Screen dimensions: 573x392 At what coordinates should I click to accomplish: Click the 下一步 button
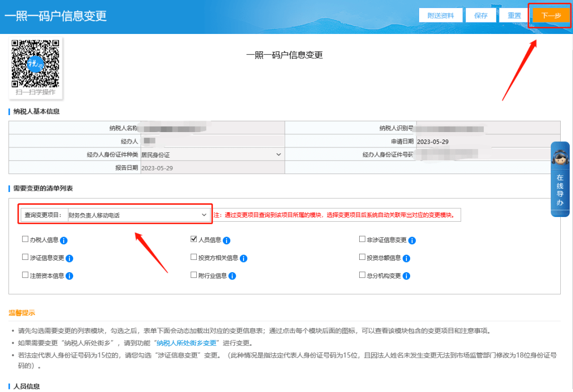tap(551, 15)
